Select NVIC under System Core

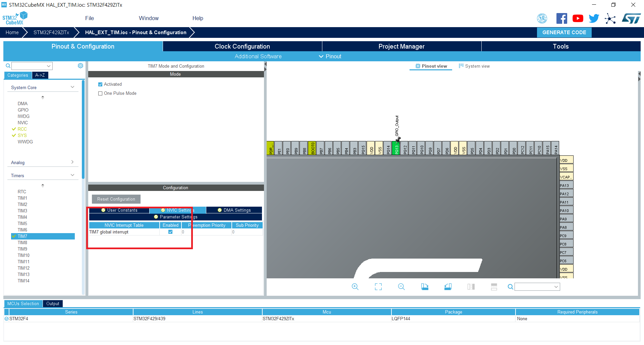23,123
